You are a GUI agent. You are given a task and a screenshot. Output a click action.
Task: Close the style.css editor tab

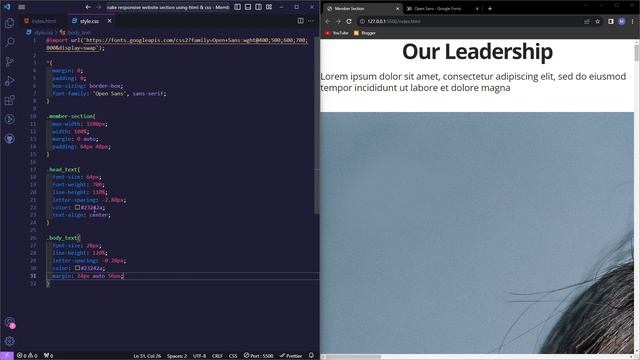point(109,21)
